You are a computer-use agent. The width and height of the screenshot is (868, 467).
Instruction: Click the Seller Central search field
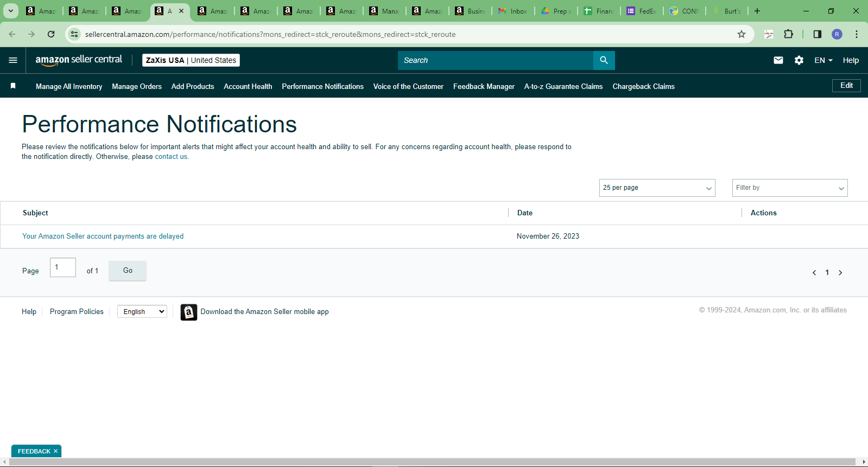(x=496, y=60)
